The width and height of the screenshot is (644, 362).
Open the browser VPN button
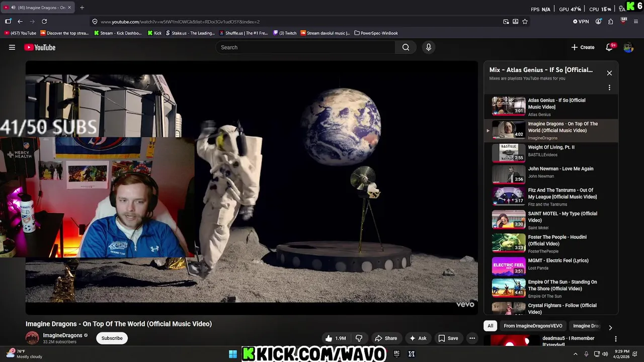[x=581, y=22]
